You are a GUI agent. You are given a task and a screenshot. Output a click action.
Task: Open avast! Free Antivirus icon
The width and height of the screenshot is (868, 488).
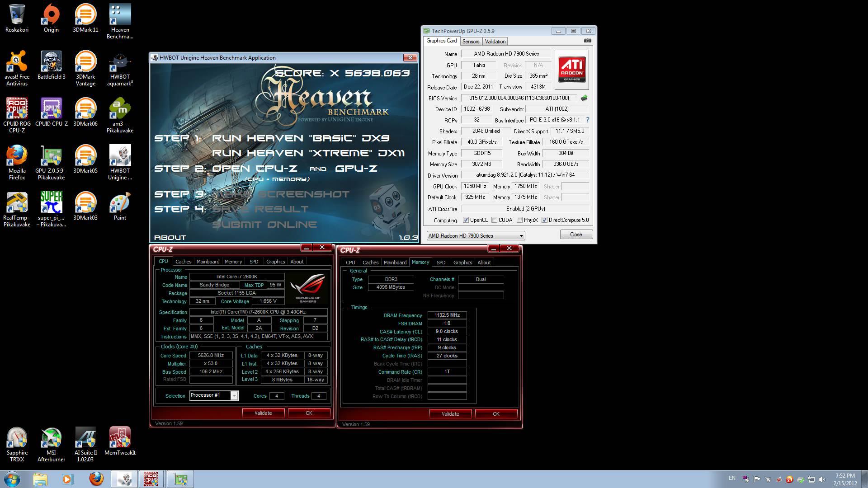coord(17,68)
